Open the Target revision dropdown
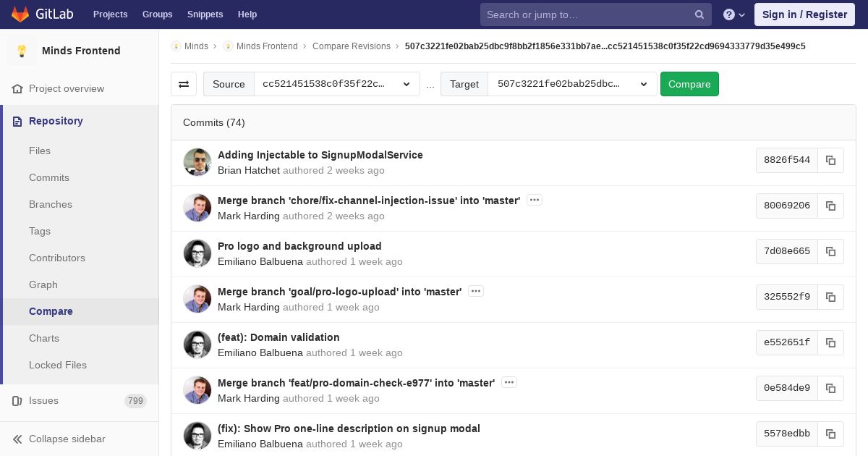The image size is (868, 456). (571, 84)
